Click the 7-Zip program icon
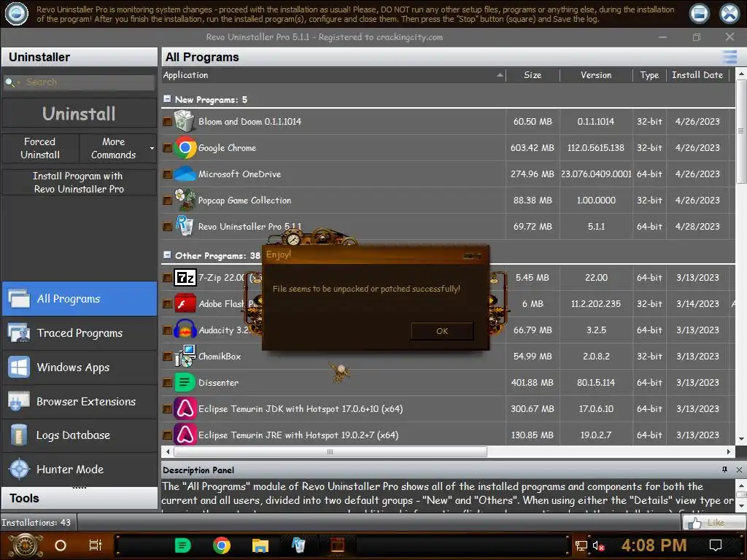The image size is (747, 560). 185,277
